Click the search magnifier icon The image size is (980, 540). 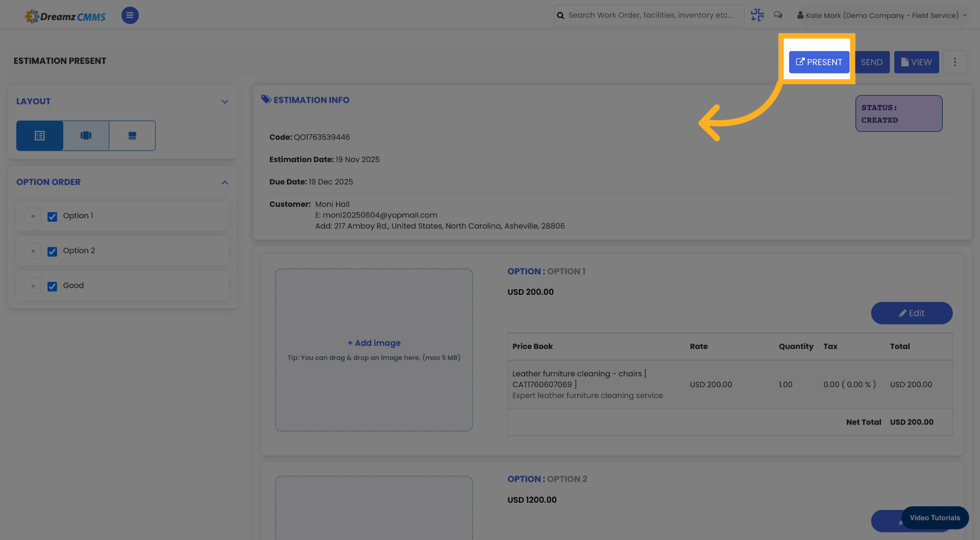[560, 15]
